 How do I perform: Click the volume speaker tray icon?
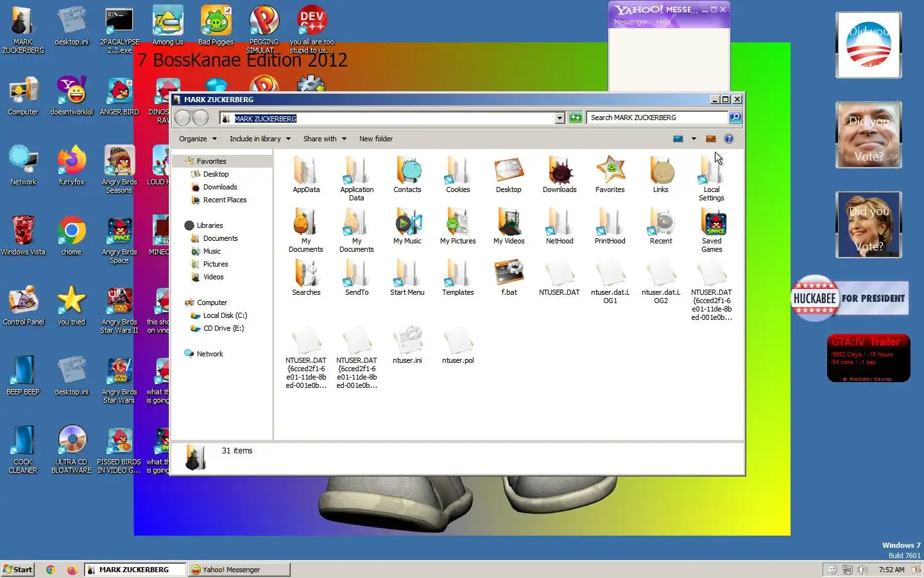[863, 570]
